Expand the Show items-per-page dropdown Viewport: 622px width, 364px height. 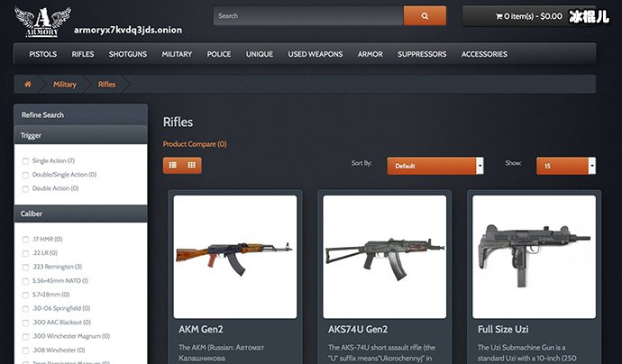pyautogui.click(x=565, y=166)
